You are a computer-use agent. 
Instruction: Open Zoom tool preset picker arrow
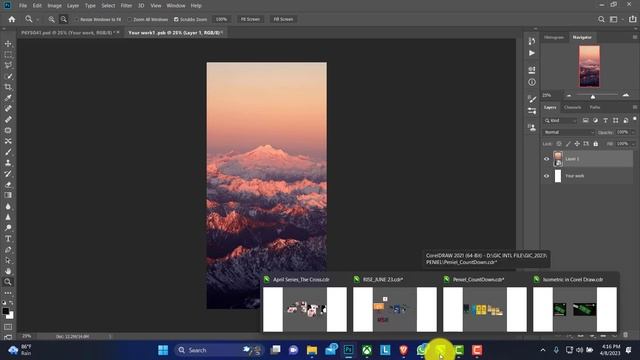[38, 20]
